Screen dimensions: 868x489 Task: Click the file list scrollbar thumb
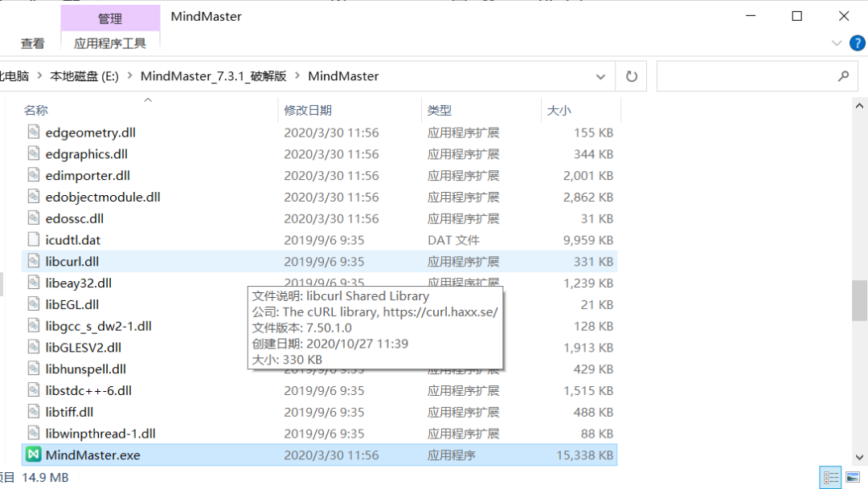coord(859,300)
